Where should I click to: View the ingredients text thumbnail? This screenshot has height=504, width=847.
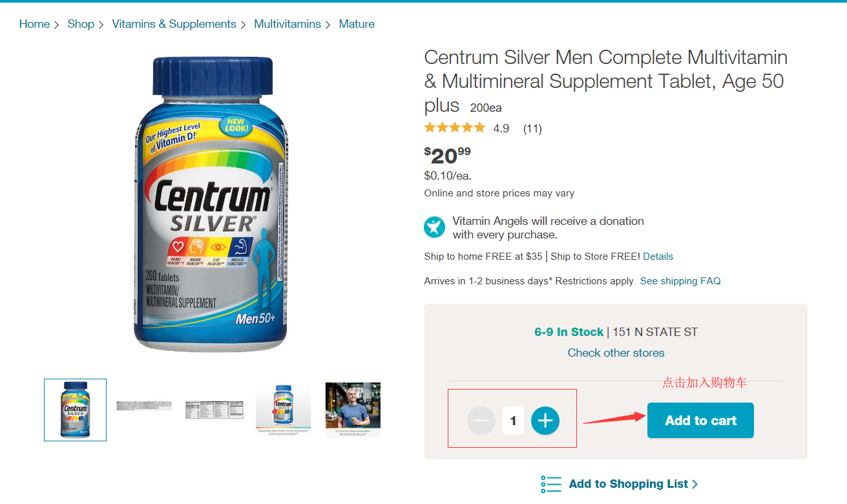[x=144, y=406]
